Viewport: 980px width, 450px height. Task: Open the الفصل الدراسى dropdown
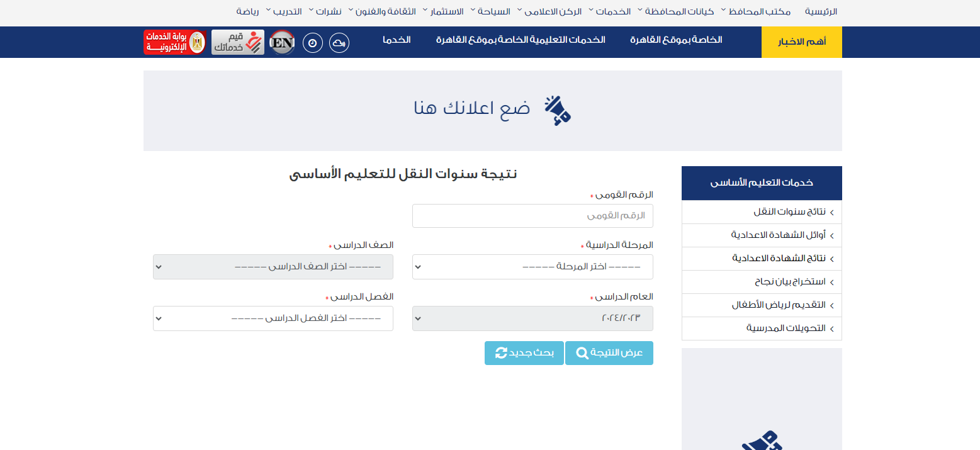pyautogui.click(x=273, y=318)
